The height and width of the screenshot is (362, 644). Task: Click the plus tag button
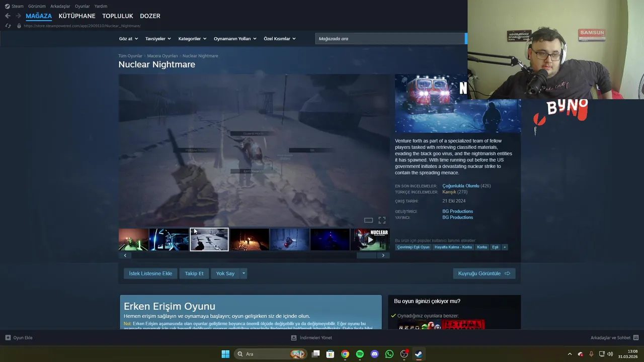pos(505,247)
